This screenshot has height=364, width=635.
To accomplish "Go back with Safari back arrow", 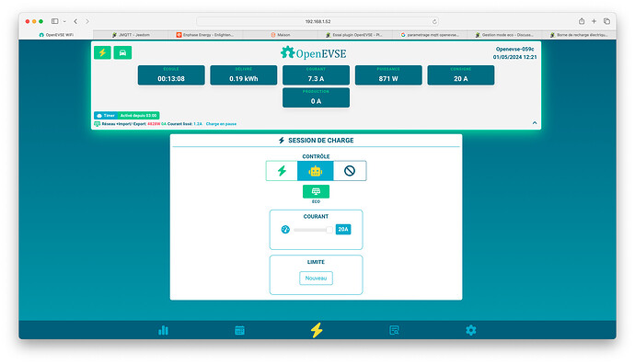I will coord(75,21).
